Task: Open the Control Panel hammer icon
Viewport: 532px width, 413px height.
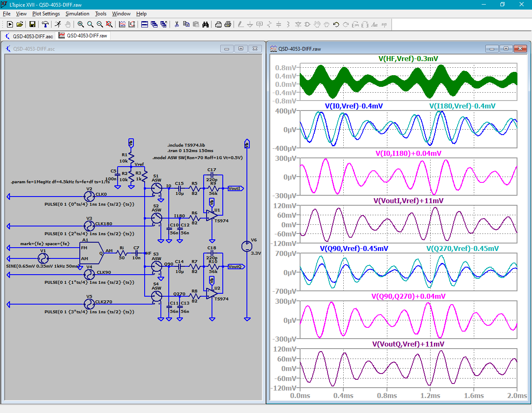Action: (45, 25)
